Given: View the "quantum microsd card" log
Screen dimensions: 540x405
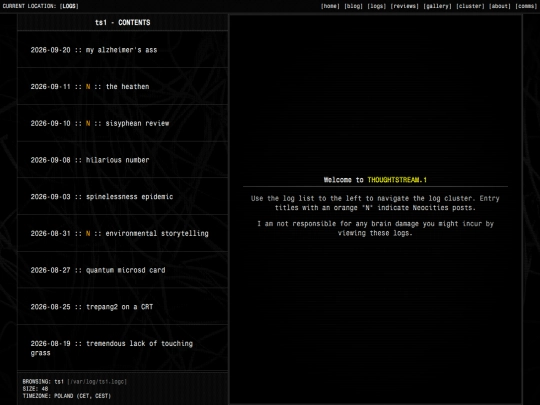Looking at the screenshot, I should [123, 270].
